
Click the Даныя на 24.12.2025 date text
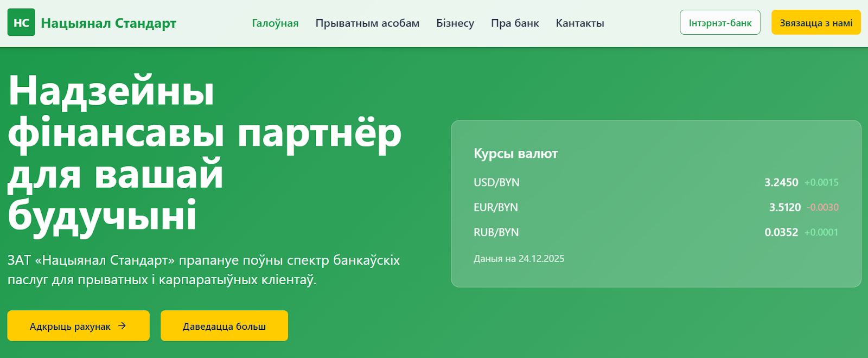tap(519, 259)
